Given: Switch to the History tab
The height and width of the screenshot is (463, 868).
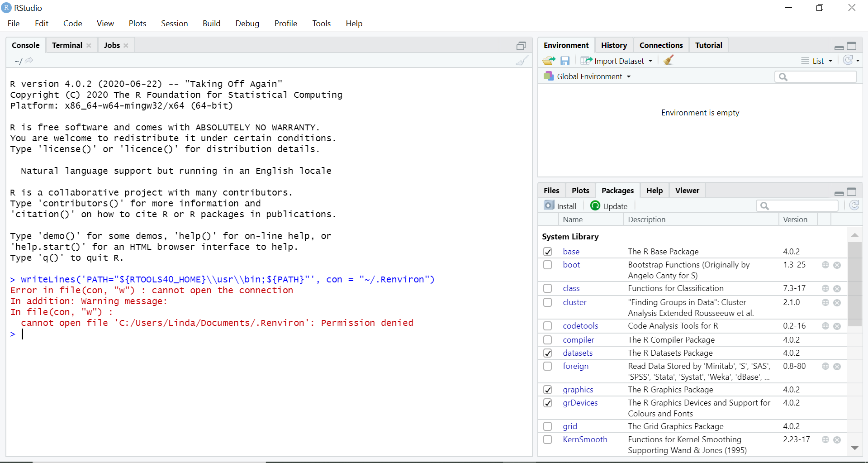Looking at the screenshot, I should (614, 45).
